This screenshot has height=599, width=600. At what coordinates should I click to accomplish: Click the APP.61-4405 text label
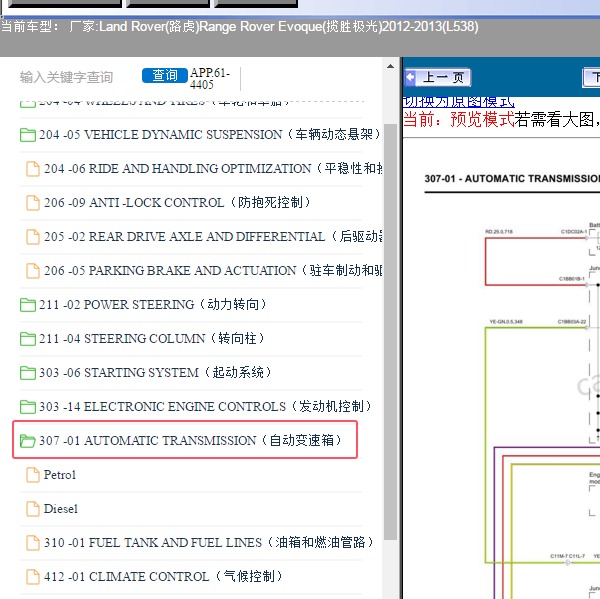click(x=209, y=78)
